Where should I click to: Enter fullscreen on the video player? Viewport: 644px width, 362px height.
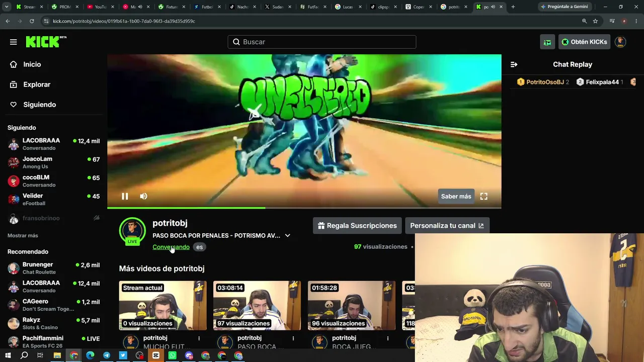coord(484,196)
